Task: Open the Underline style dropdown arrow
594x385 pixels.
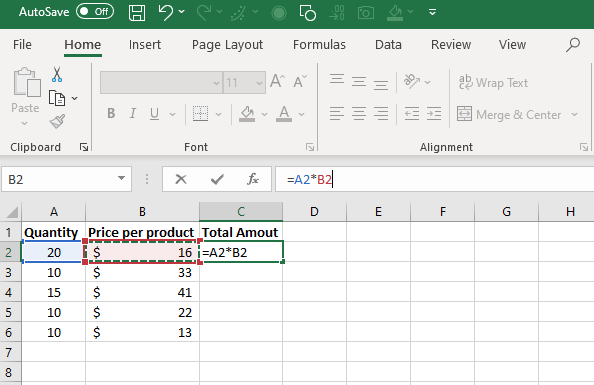Action: point(172,114)
